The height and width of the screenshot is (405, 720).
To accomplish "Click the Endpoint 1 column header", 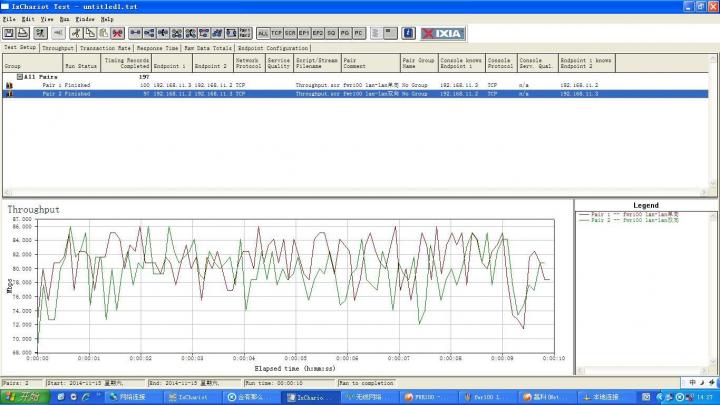I will (172, 63).
